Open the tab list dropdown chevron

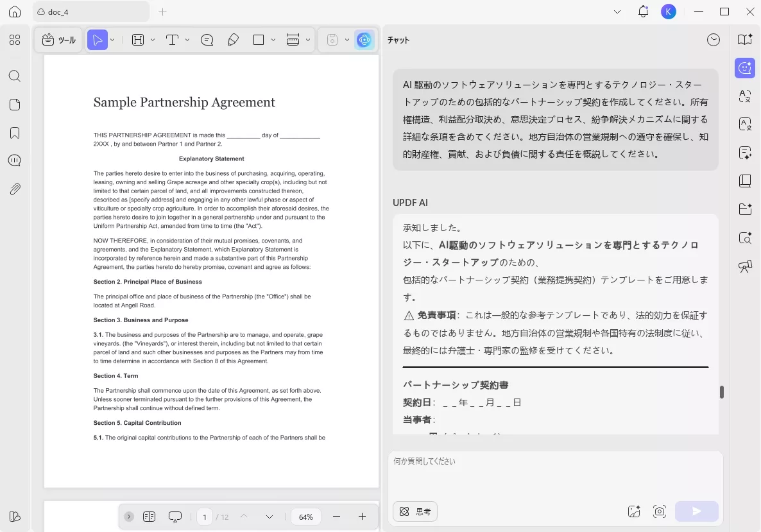pos(617,12)
